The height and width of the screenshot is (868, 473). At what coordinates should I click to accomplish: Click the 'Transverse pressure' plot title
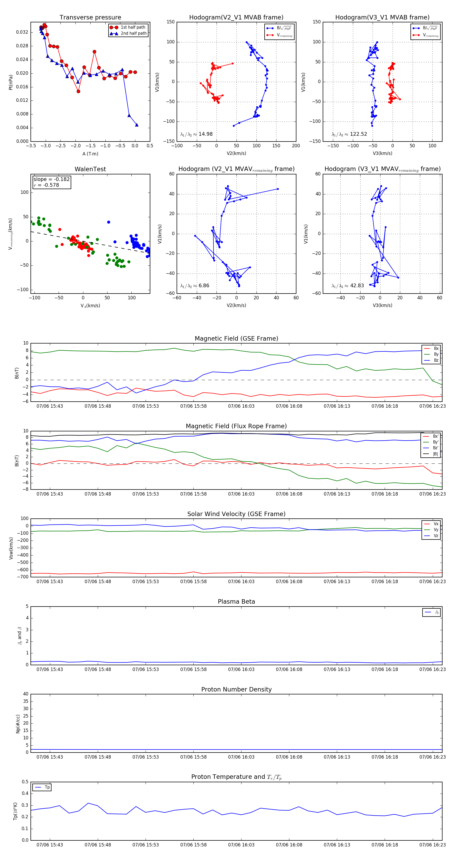[90, 17]
